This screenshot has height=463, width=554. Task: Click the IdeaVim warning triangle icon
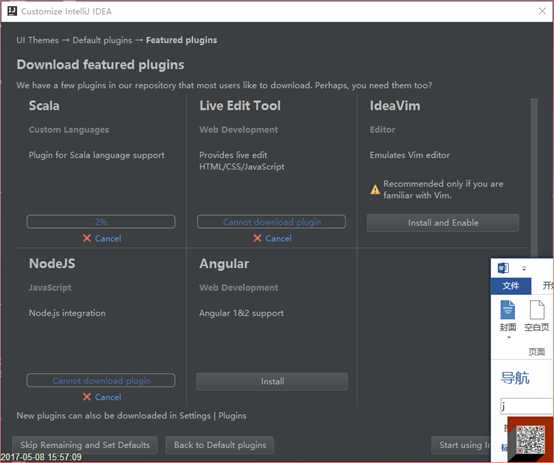375,190
